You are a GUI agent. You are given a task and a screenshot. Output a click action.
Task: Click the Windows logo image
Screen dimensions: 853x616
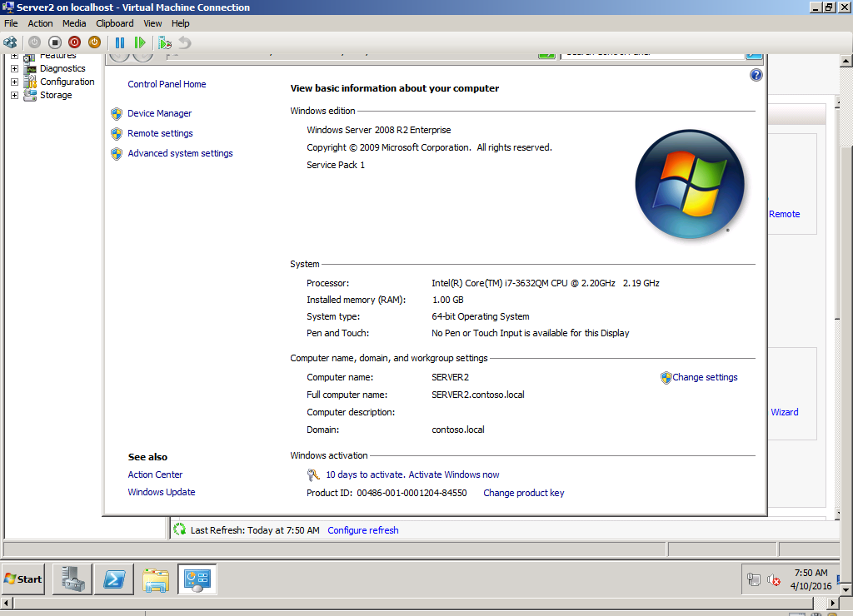tap(689, 184)
